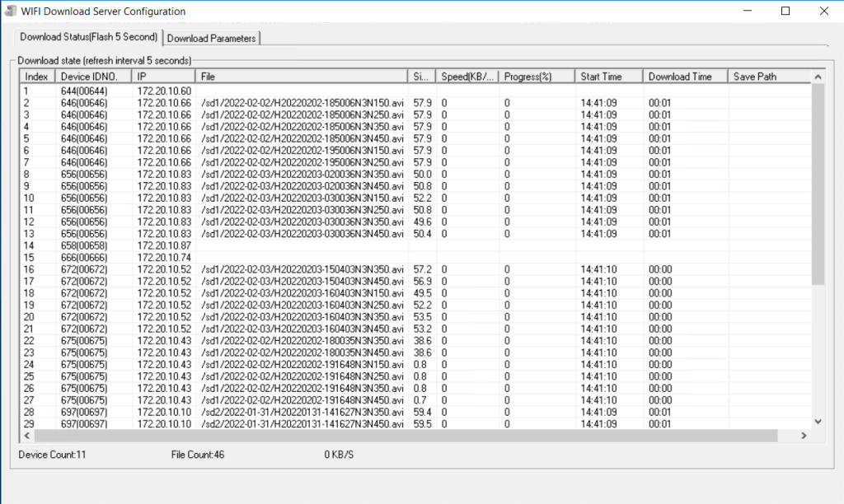Click the Download Time column header
This screenshot has width=844, height=504.
point(685,77)
